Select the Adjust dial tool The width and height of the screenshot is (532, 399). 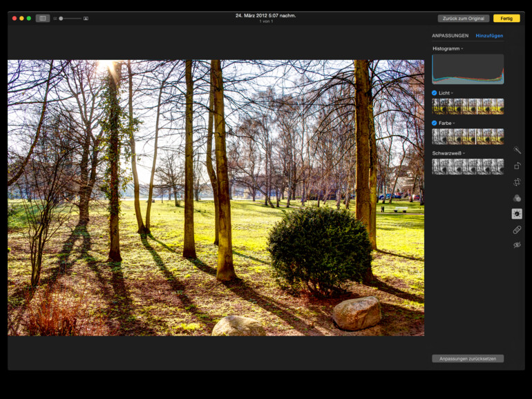[517, 214]
